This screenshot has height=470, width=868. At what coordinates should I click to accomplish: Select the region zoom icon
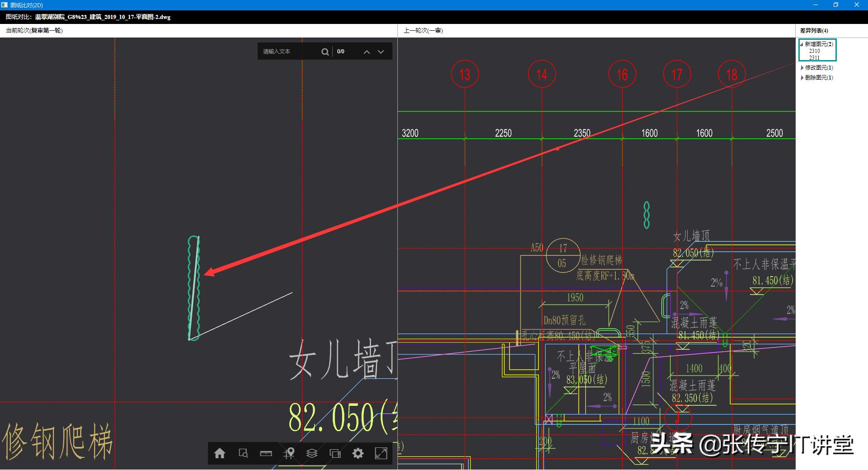(244, 453)
